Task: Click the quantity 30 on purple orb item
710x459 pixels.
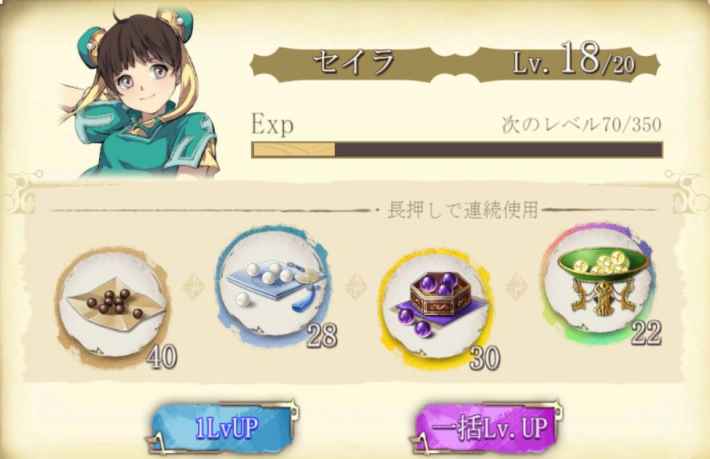Action: coord(485,358)
